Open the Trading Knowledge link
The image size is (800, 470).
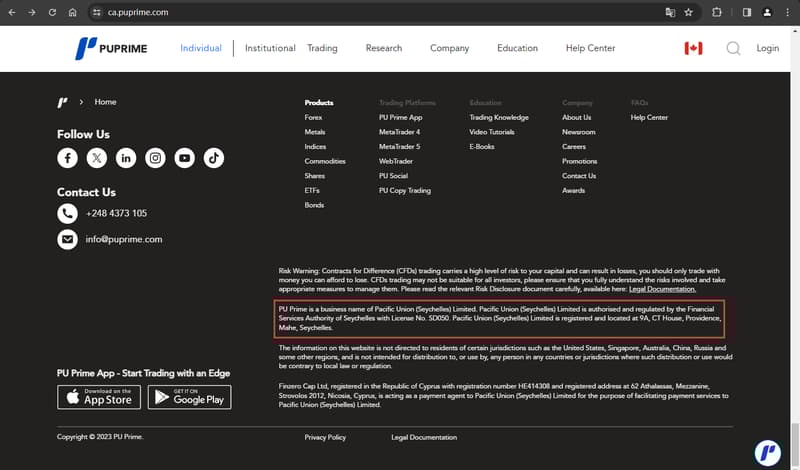pyautogui.click(x=499, y=117)
